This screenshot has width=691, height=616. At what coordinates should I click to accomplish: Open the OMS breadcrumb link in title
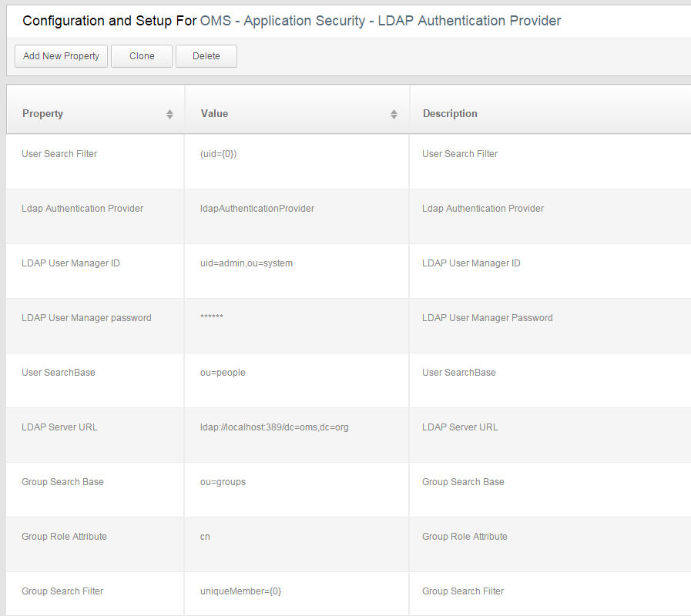(219, 21)
